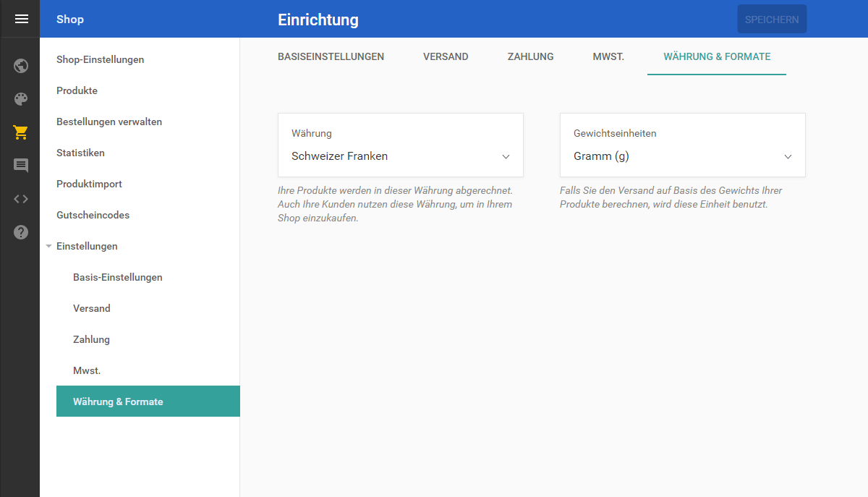Open the code brackets icon
Image resolution: width=868 pixels, height=497 pixels.
[x=21, y=199]
